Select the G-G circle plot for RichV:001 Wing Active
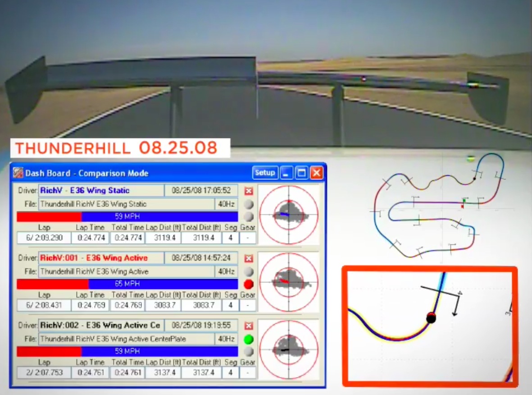Image resolution: width=532 pixels, height=395 pixels. coord(289,282)
